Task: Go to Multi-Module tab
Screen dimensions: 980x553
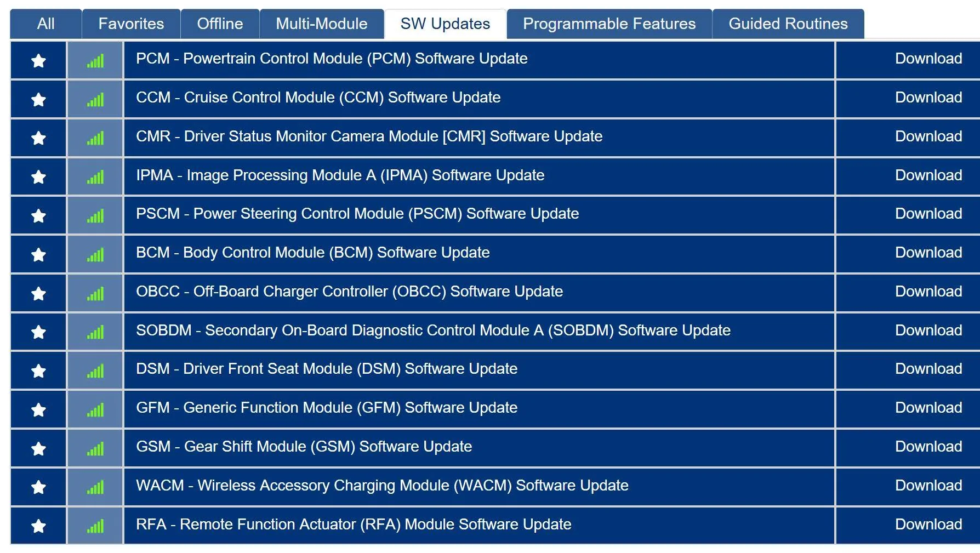Action: 322,24
